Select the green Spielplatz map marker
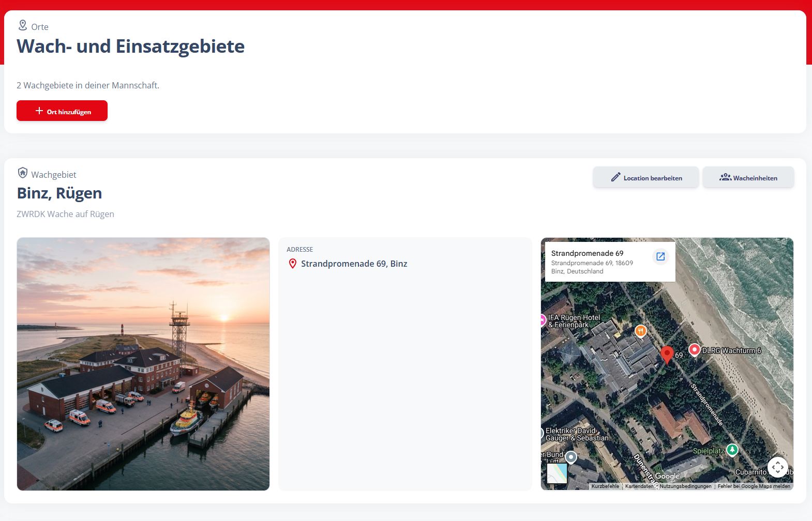 click(732, 450)
